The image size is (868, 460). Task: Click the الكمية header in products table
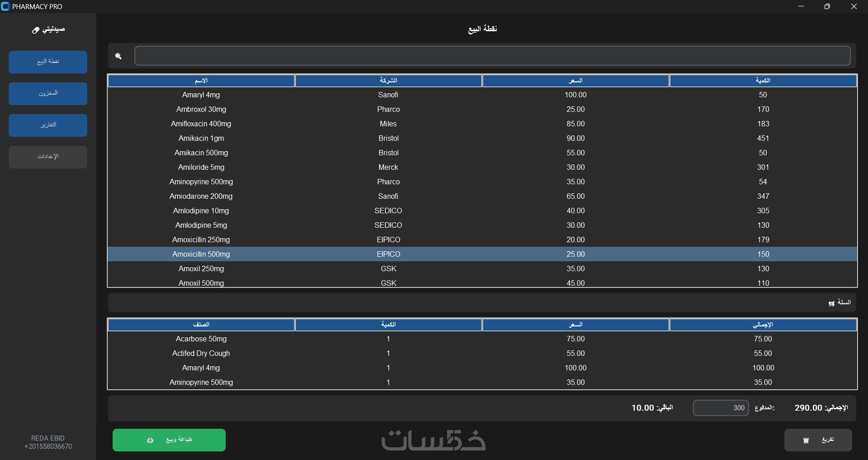pos(763,81)
